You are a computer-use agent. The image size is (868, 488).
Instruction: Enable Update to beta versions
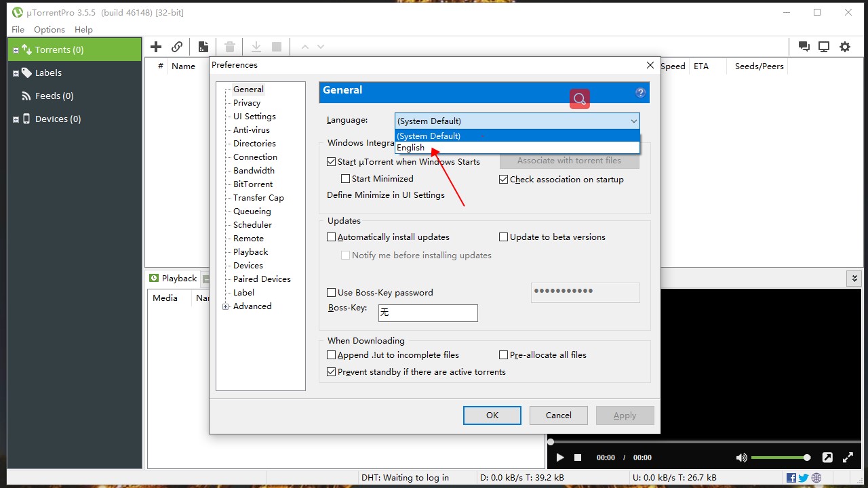(503, 237)
